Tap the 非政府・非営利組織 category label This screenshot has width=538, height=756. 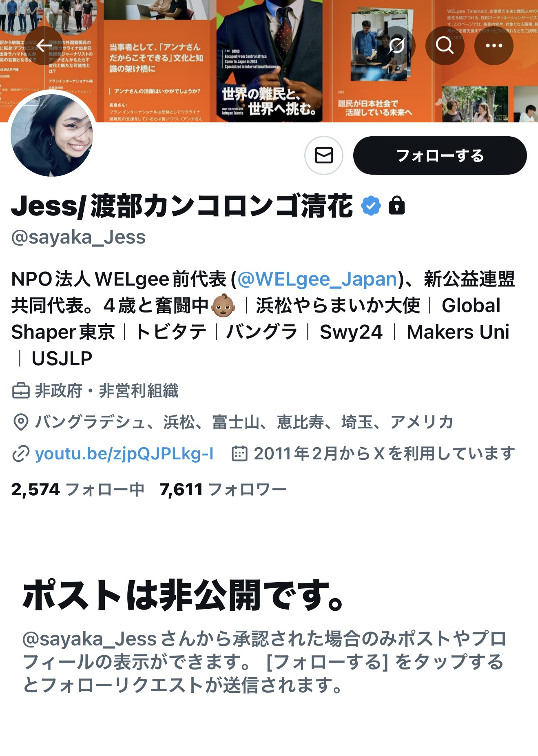pos(107,391)
